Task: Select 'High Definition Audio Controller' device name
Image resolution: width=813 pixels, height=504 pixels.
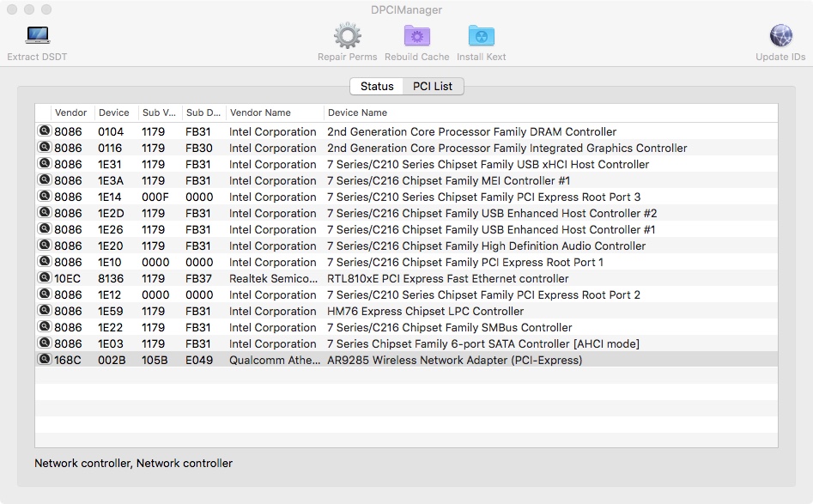Action: (487, 246)
